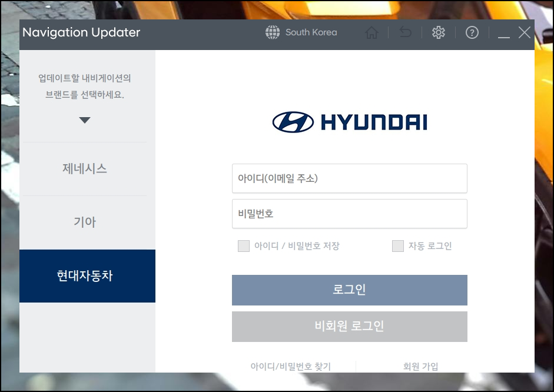
Task: Enable 자동 로그인 checkbox
Action: pyautogui.click(x=398, y=246)
